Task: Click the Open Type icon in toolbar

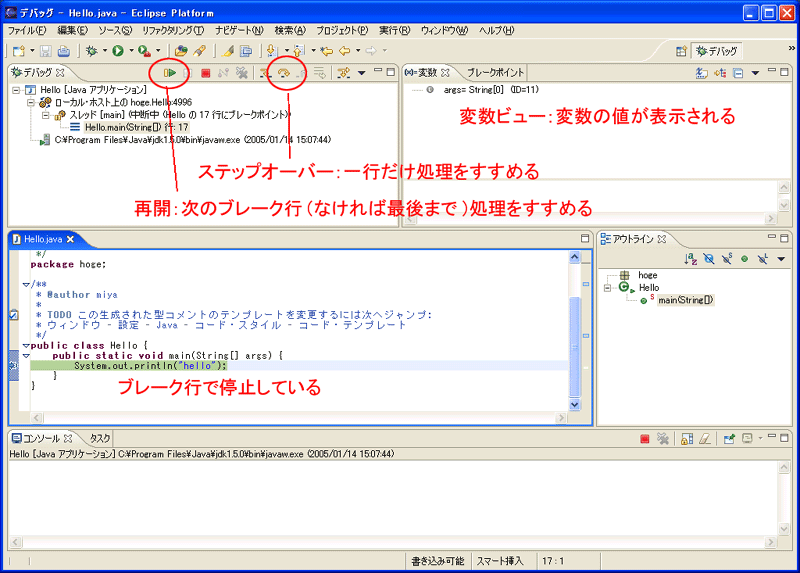Action: (x=181, y=51)
